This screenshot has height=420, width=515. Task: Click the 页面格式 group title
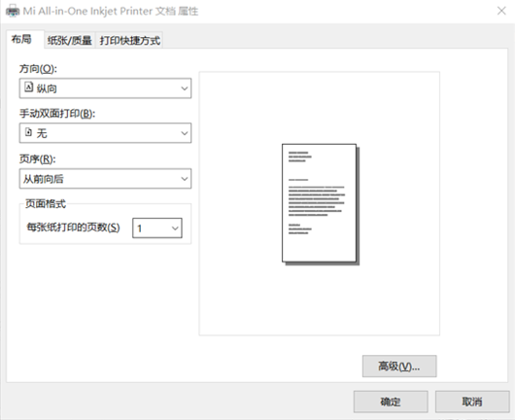(46, 204)
